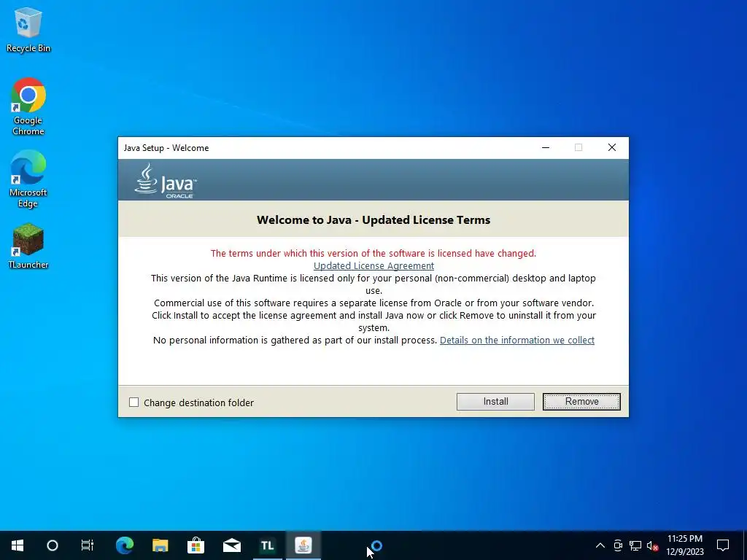Open the Recycle Bin desktop icon
The image size is (747, 560).
[x=28, y=30]
